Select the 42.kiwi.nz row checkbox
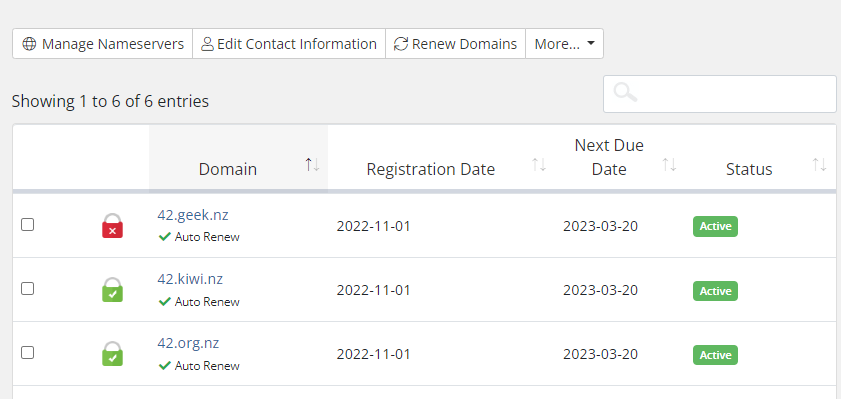Screen dimensions: 841x399 (x=27, y=289)
